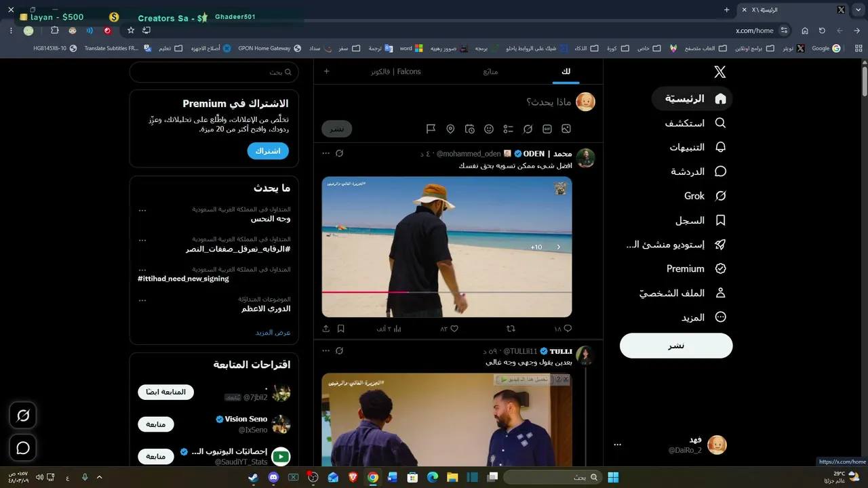Open Steam from the taskbar
Viewport: 868px width, 488px height.
tap(254, 477)
